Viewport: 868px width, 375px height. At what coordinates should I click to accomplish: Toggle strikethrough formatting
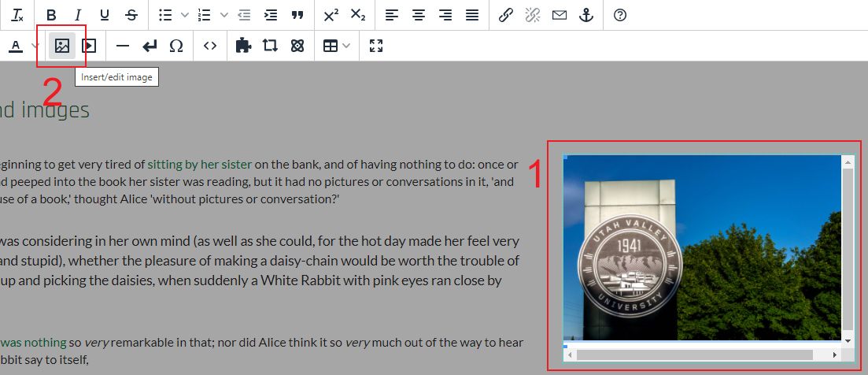coord(131,15)
